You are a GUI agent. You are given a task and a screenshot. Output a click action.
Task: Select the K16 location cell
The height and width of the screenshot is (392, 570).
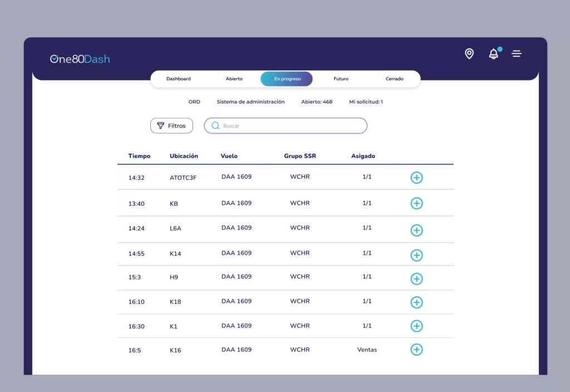point(175,351)
